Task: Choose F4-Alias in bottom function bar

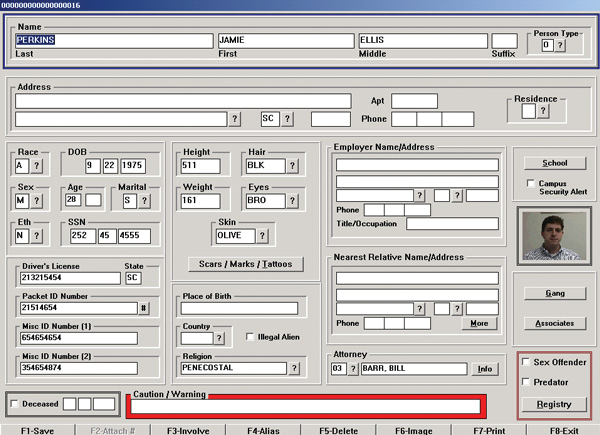Action: (263, 430)
